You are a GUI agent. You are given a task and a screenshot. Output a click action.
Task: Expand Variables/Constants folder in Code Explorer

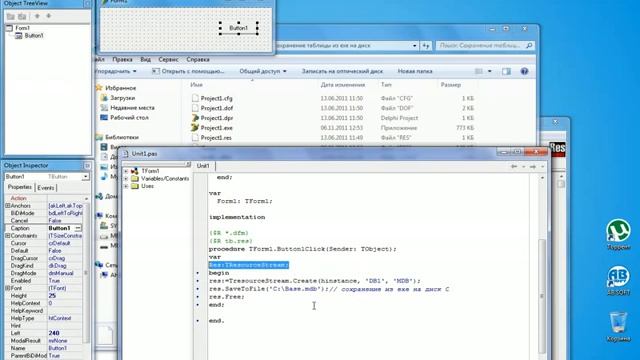click(x=126, y=179)
